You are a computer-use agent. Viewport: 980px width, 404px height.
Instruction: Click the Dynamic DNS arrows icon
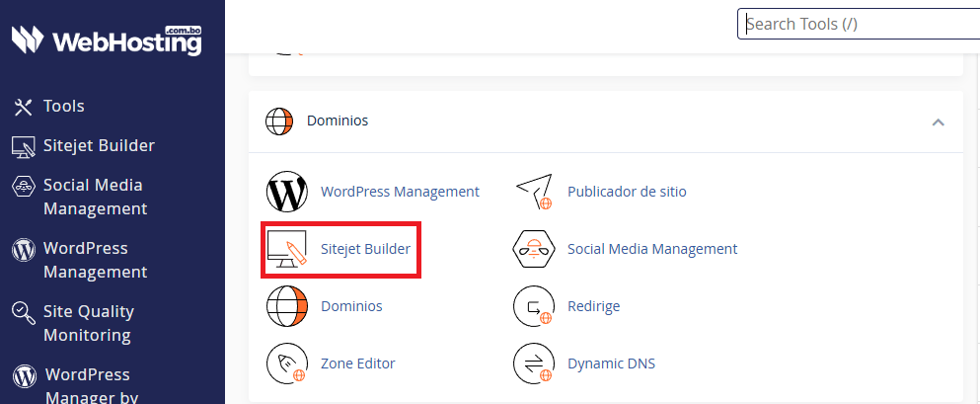pos(534,364)
